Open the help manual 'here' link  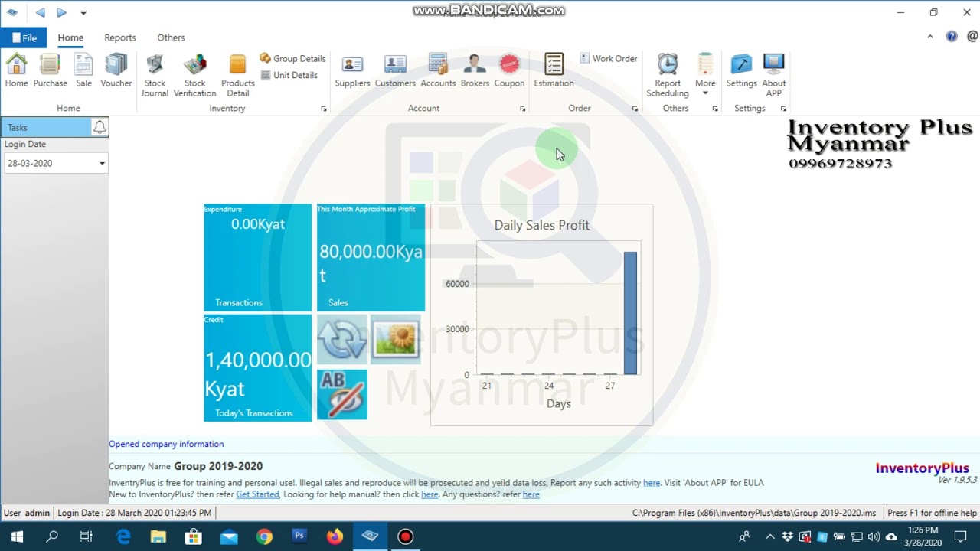click(430, 494)
